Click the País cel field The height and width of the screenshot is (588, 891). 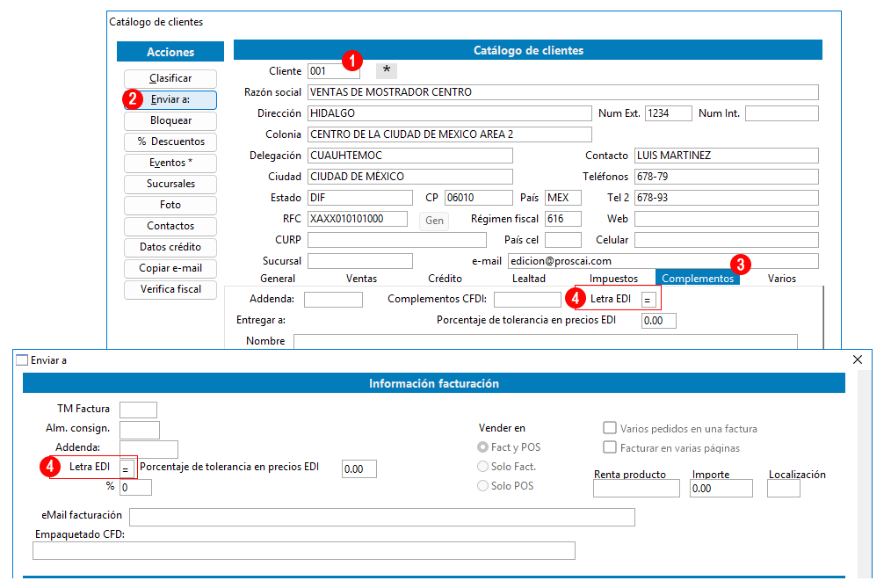[x=563, y=240]
